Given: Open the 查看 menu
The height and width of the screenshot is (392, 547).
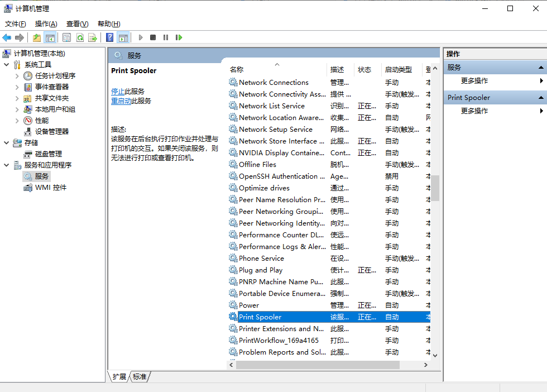Looking at the screenshot, I should (76, 23).
